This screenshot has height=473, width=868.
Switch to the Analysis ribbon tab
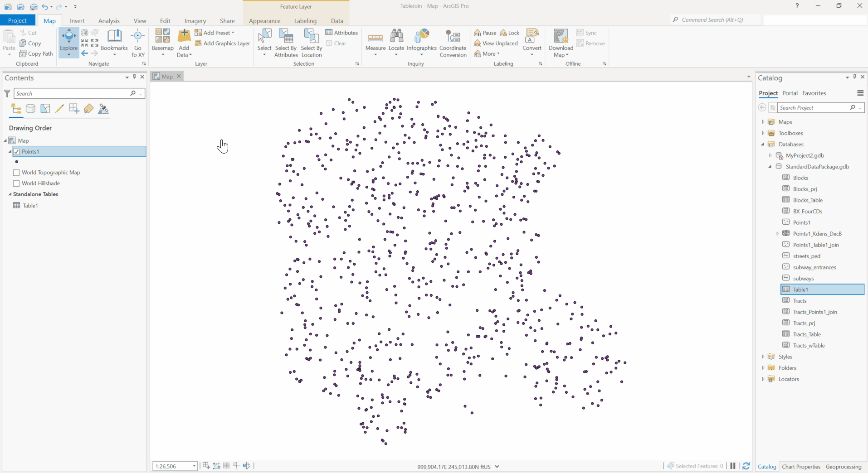[x=109, y=21]
